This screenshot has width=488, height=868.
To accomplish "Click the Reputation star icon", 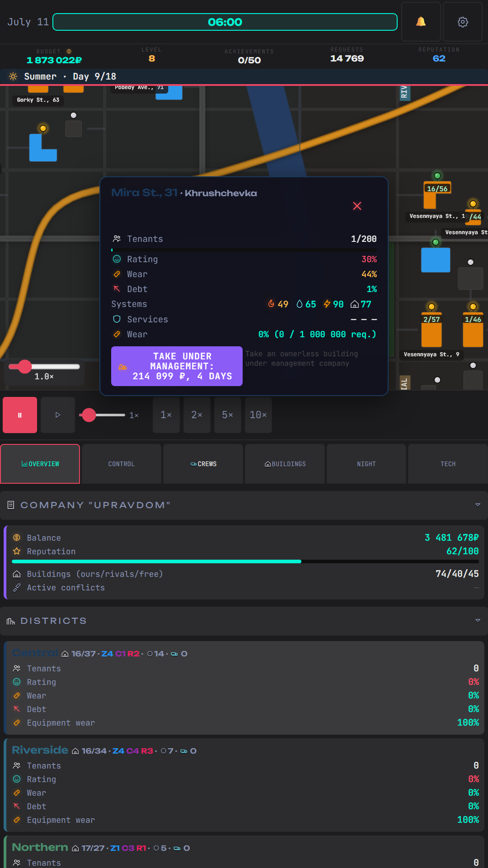I will (17, 551).
